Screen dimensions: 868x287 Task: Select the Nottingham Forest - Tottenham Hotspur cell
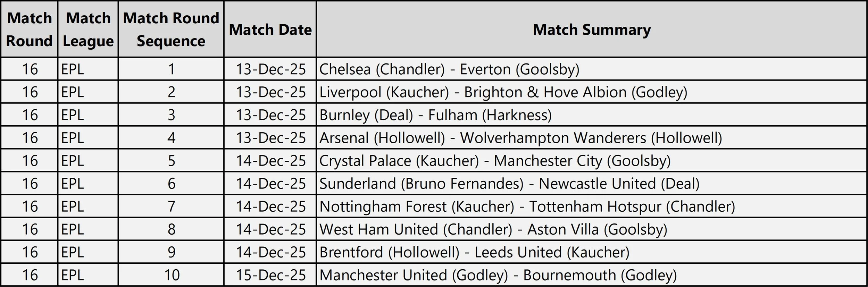click(x=592, y=206)
